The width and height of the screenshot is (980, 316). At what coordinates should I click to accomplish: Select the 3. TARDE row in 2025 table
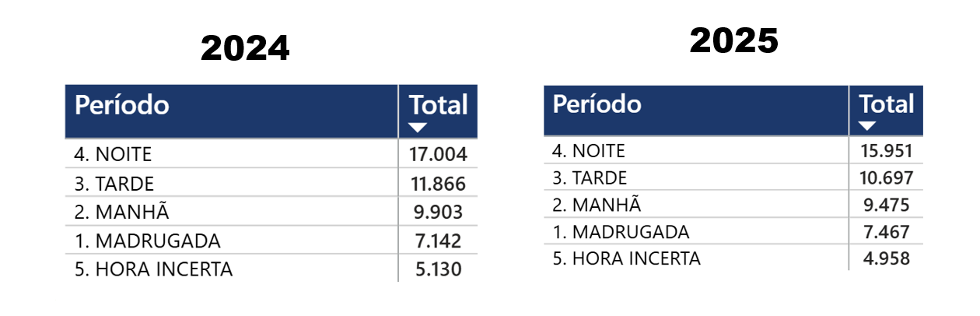pyautogui.click(x=733, y=177)
